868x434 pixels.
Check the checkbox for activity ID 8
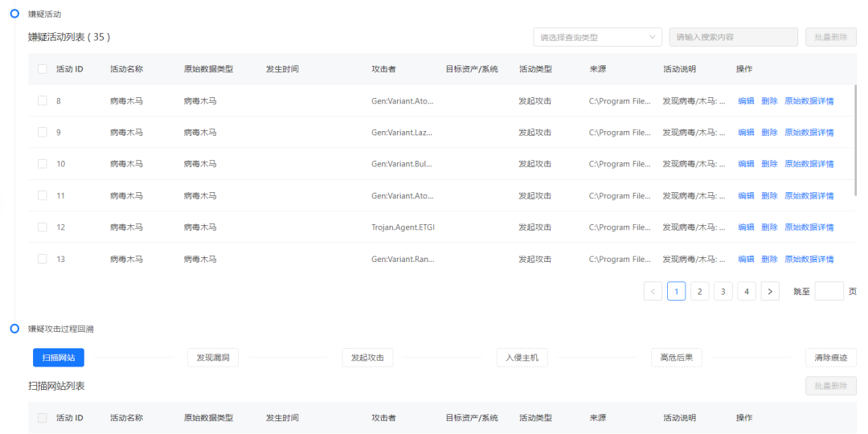(x=43, y=101)
